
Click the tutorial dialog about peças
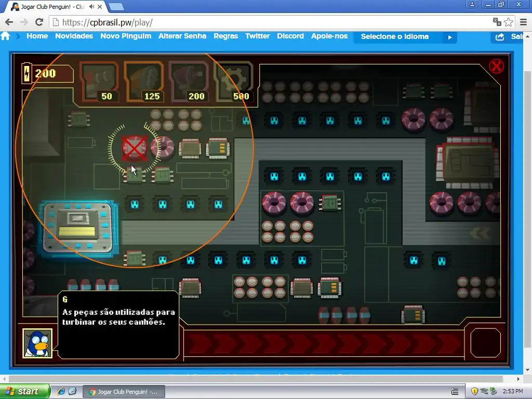[118, 324]
